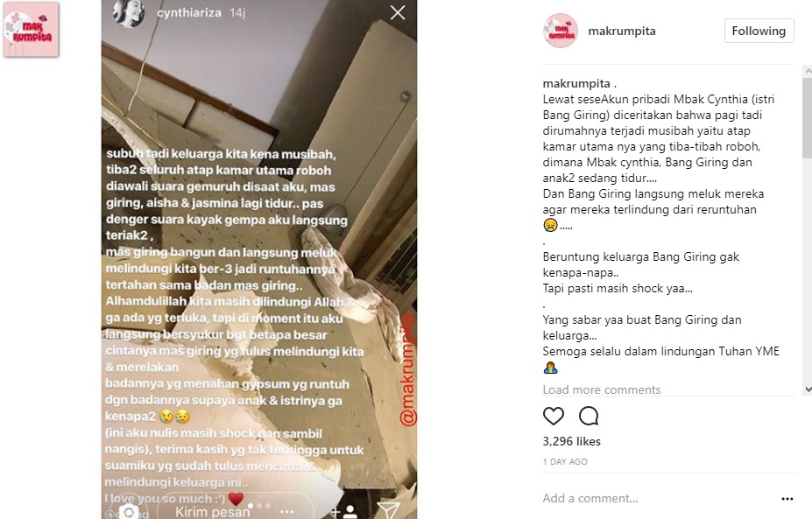The image size is (812, 519).
Task: Like the post with the heart icon
Action: 553,416
